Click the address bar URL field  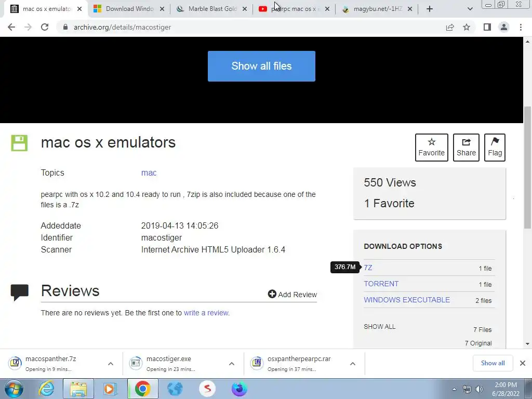[x=251, y=27]
